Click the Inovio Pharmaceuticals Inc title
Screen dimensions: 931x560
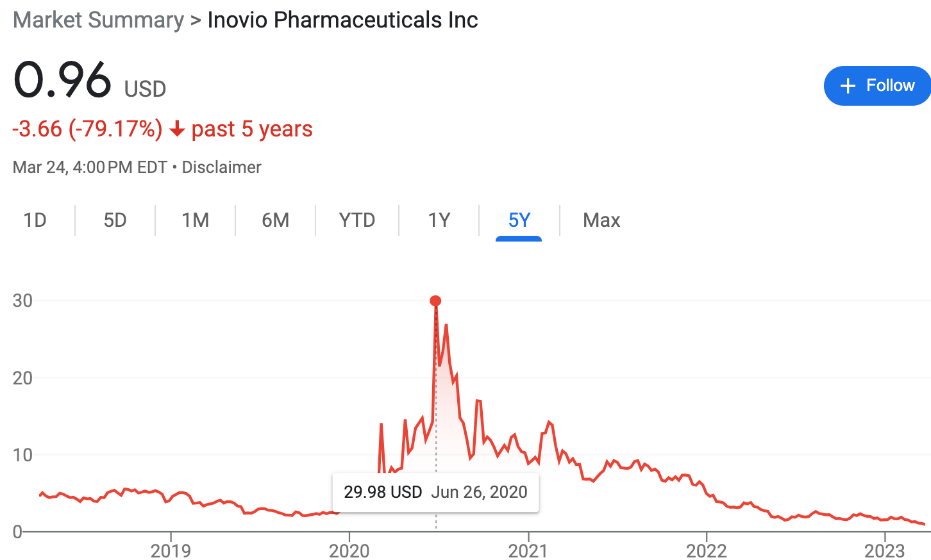(342, 20)
